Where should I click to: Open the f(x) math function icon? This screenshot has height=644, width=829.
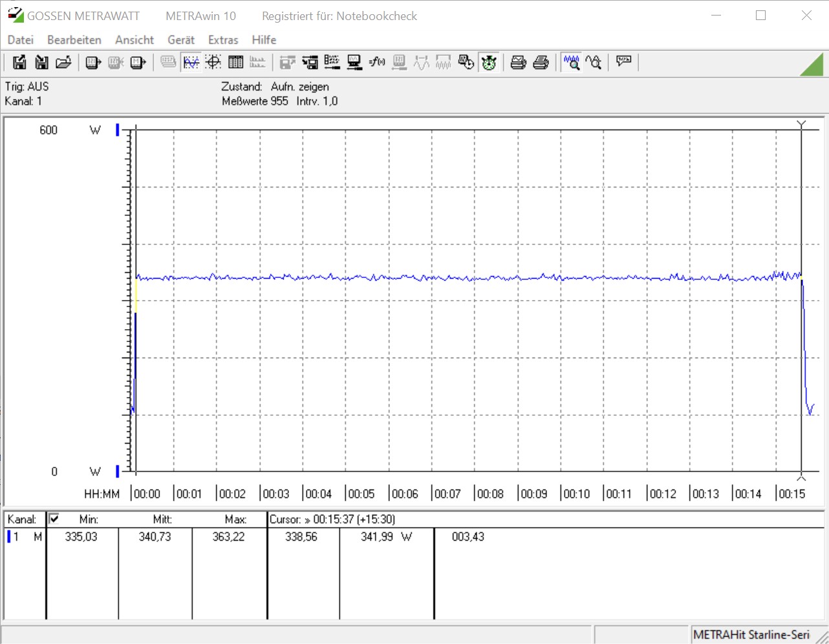pos(377,62)
